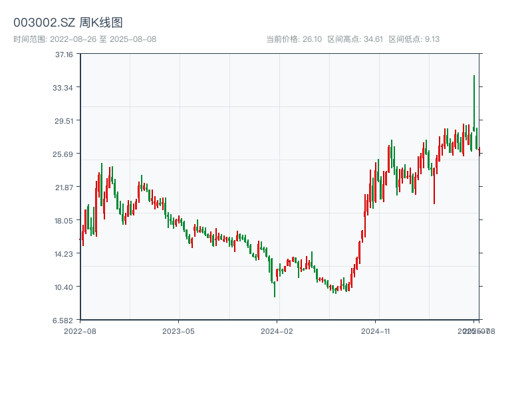Click the 时间范围 date range text

pyautogui.click(x=84, y=39)
